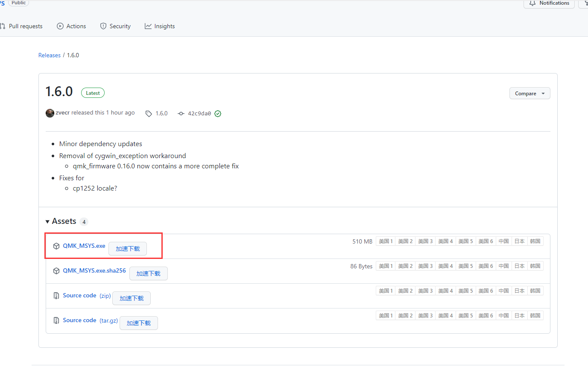Image resolution: width=588 pixels, height=373 pixels.
Task: Open commit 42c9da0
Action: click(199, 114)
